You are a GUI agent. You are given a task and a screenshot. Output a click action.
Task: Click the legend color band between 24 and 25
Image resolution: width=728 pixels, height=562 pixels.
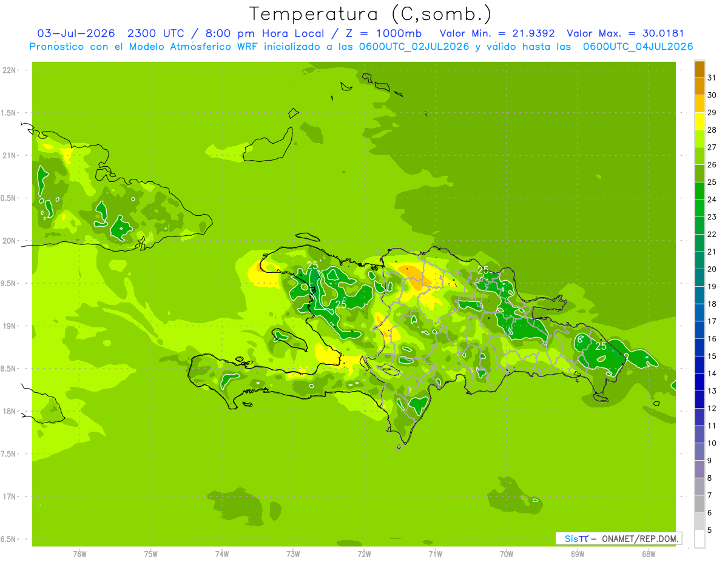point(699,191)
